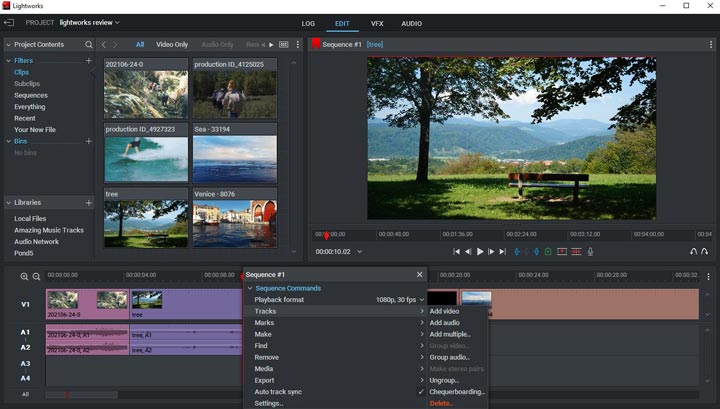Image resolution: width=720 pixels, height=409 pixels.
Task: Zoom in on the timeline
Action: click(24, 276)
